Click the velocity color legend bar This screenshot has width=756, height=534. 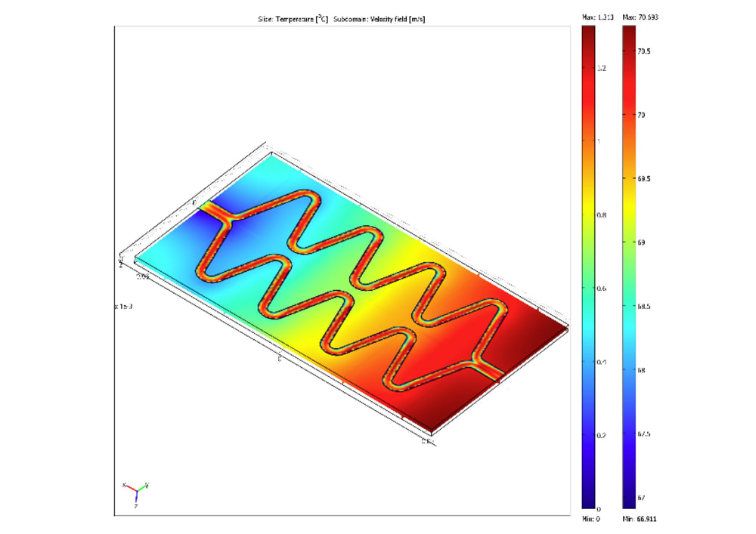tap(589, 267)
